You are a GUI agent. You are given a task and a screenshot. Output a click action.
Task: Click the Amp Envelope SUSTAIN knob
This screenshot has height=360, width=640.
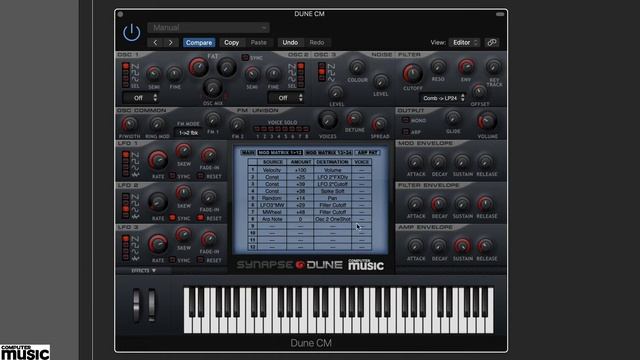click(x=462, y=246)
